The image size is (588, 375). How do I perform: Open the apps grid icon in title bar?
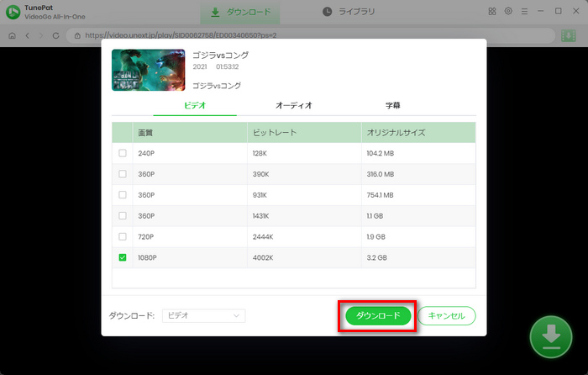click(x=492, y=11)
